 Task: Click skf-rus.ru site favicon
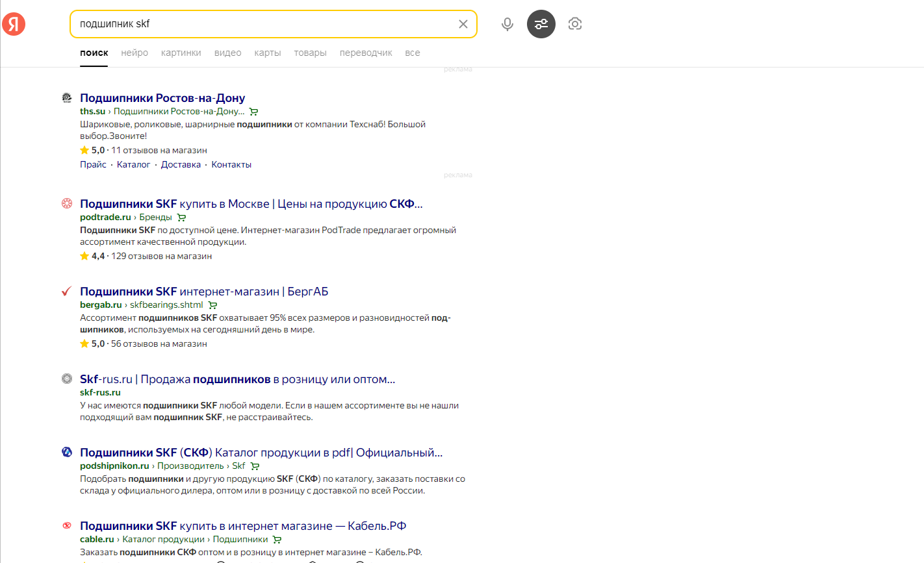point(66,379)
